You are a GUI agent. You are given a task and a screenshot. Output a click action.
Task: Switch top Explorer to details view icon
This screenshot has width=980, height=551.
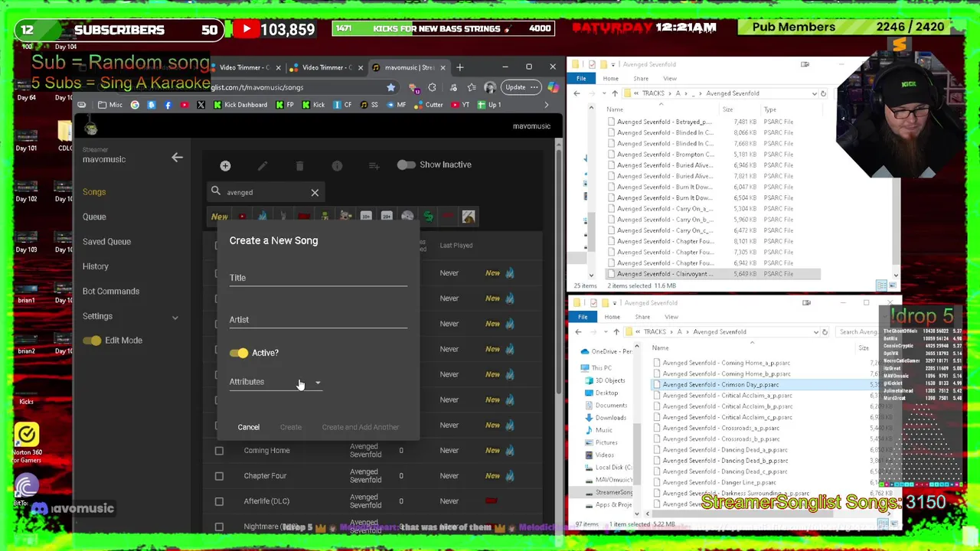pyautogui.click(x=881, y=285)
